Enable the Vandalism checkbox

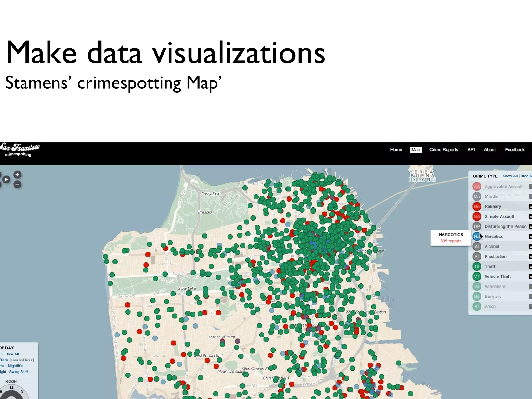(530, 287)
